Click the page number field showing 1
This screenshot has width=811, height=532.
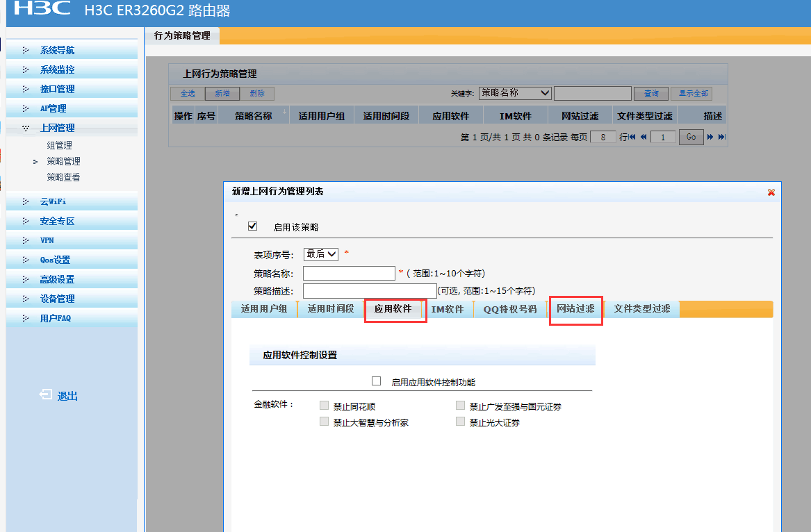[663, 137]
